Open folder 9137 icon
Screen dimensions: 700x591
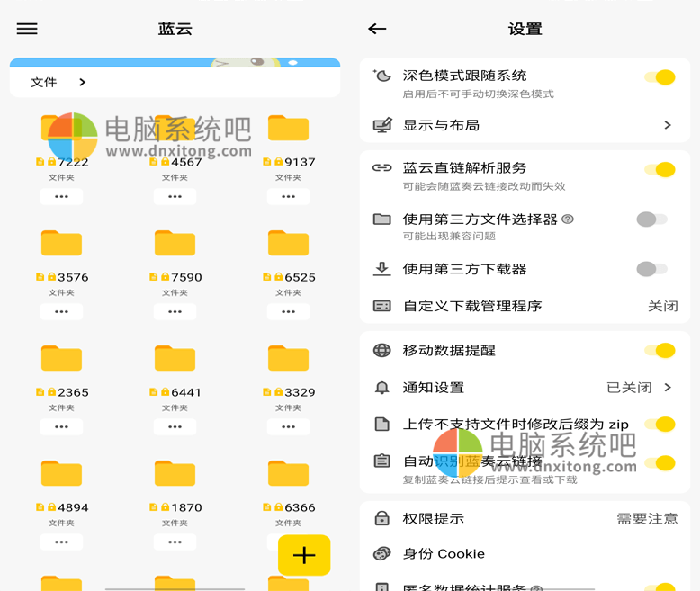tap(289, 128)
